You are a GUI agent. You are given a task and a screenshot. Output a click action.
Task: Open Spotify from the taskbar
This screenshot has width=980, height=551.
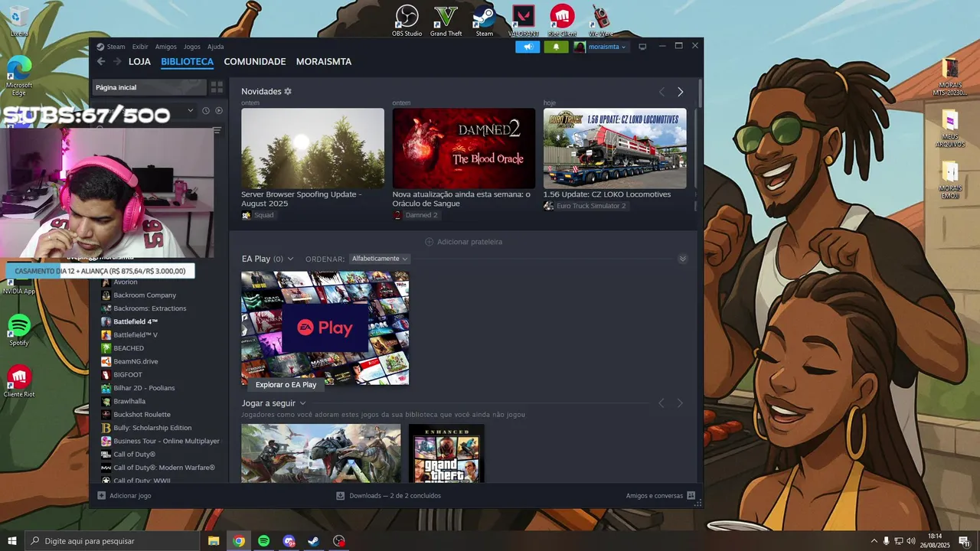[264, 541]
